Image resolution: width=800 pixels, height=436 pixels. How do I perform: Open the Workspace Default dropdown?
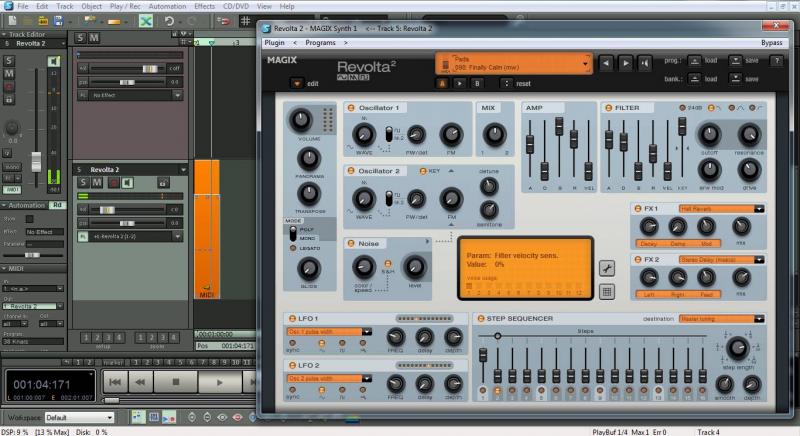79,418
